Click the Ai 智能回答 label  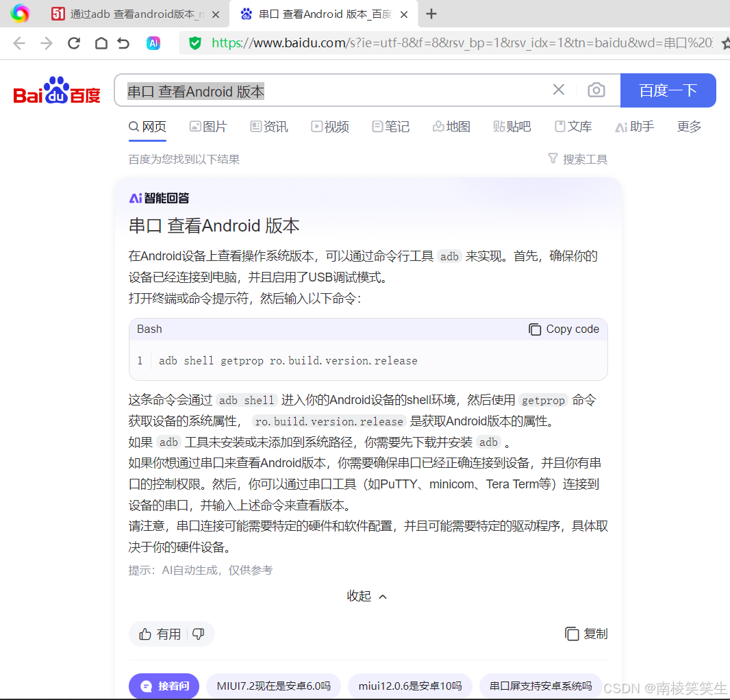click(160, 199)
